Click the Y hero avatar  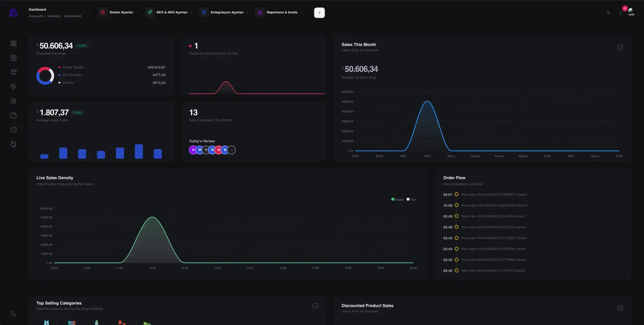[x=206, y=150]
